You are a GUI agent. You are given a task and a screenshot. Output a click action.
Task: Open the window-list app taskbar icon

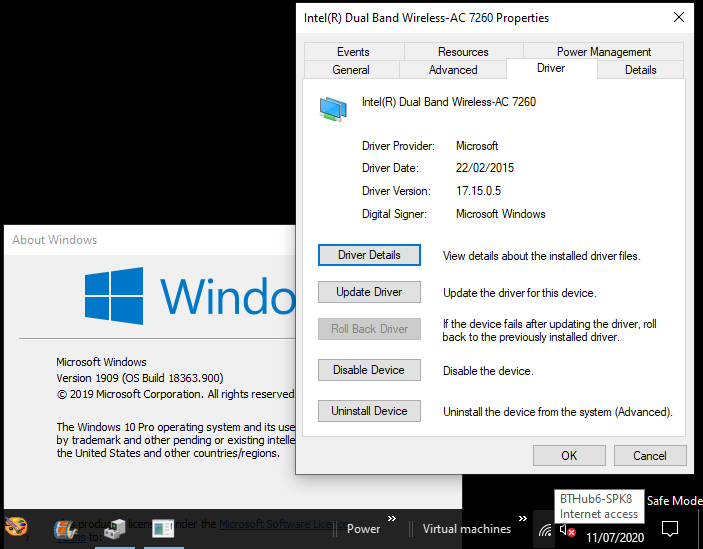[x=163, y=529]
